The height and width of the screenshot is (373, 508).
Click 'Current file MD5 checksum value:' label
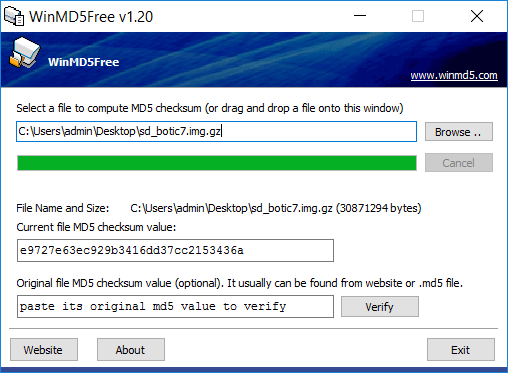coord(96,227)
